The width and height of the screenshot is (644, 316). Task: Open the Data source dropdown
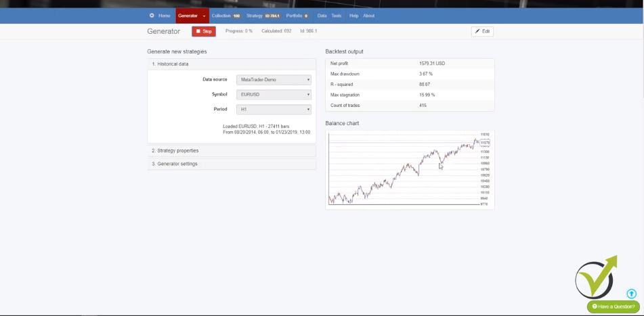274,80
